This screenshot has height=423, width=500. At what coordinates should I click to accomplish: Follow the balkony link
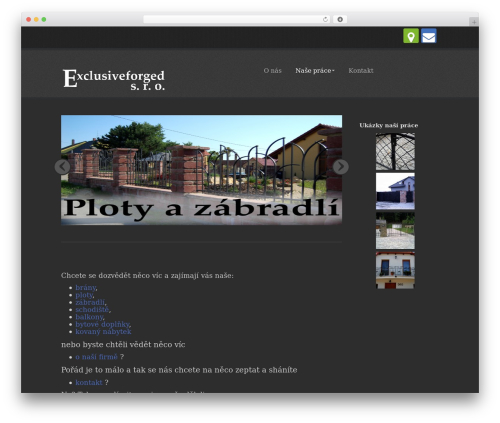coord(89,317)
